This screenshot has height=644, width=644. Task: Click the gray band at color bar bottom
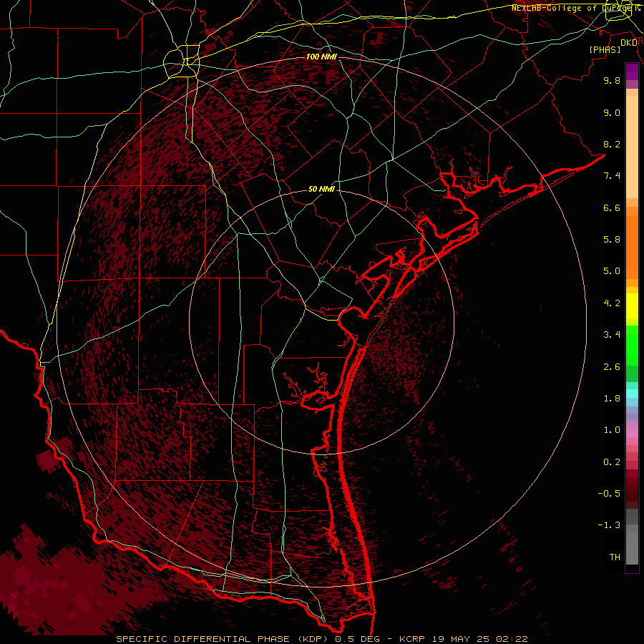(x=632, y=545)
